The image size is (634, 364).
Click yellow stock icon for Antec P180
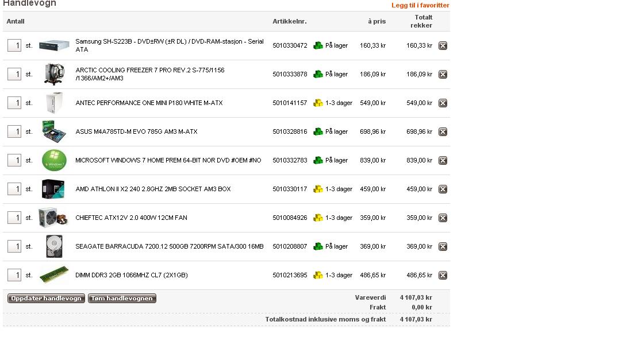pos(318,103)
